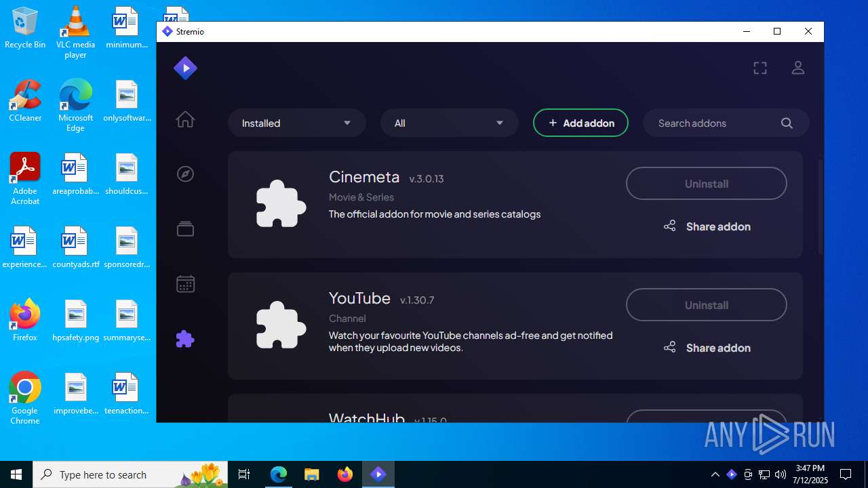The width and height of the screenshot is (868, 488).
Task: Click the Channel type label
Action: click(x=347, y=319)
